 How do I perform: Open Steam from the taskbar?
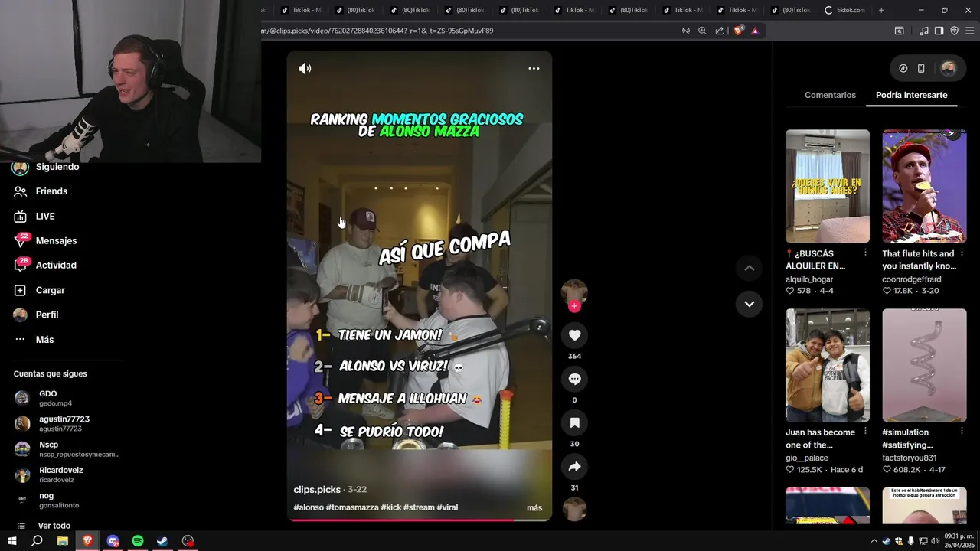click(x=163, y=541)
